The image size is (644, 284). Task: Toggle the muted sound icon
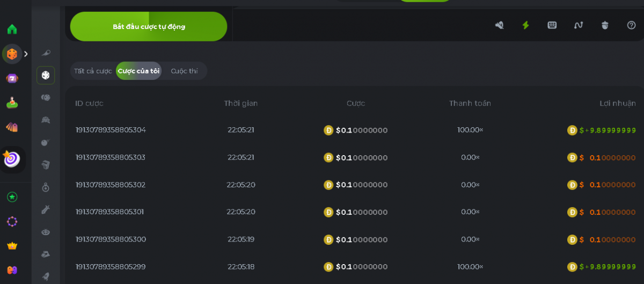click(x=499, y=25)
